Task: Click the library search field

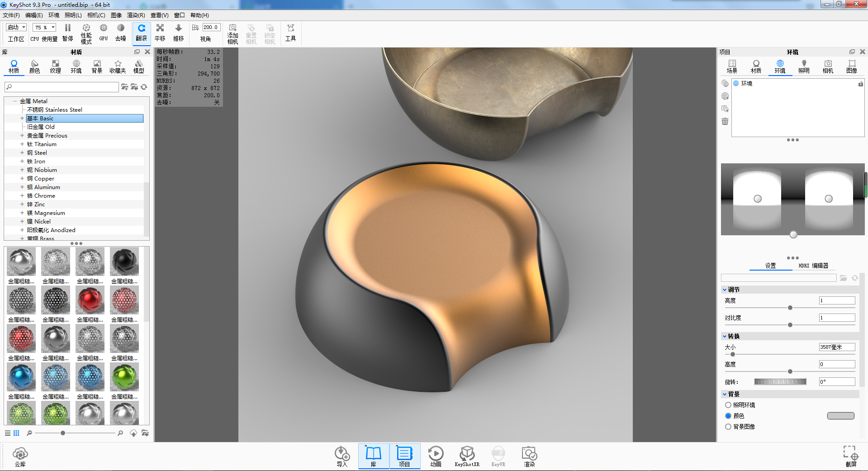Action: click(62, 87)
